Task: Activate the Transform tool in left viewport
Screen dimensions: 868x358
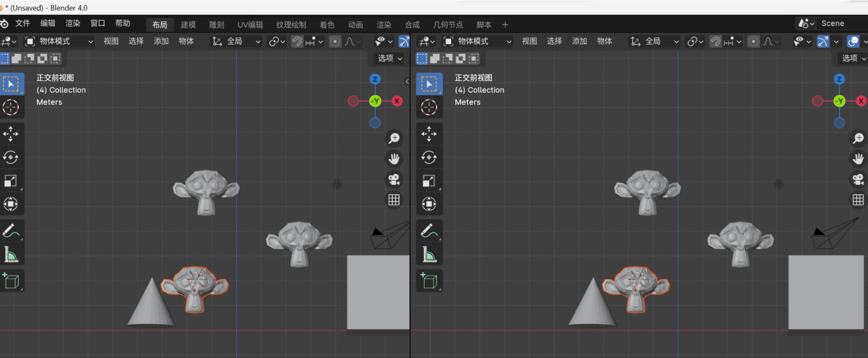Action: [x=11, y=204]
